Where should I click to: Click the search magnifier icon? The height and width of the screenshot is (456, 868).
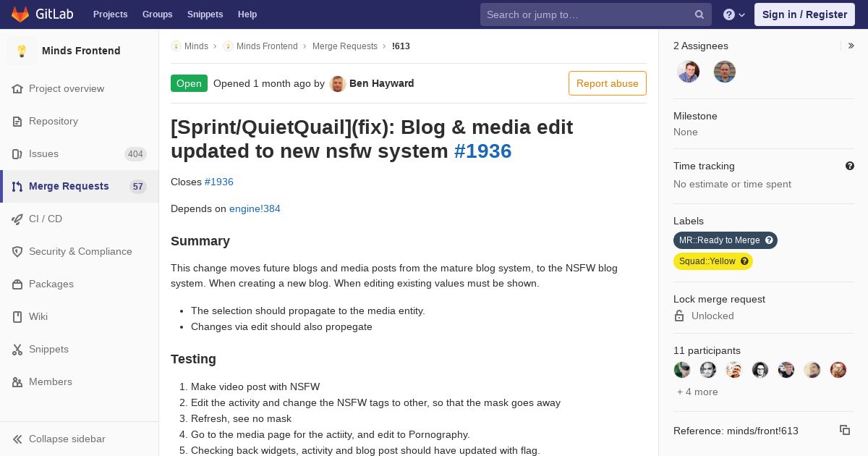point(699,14)
